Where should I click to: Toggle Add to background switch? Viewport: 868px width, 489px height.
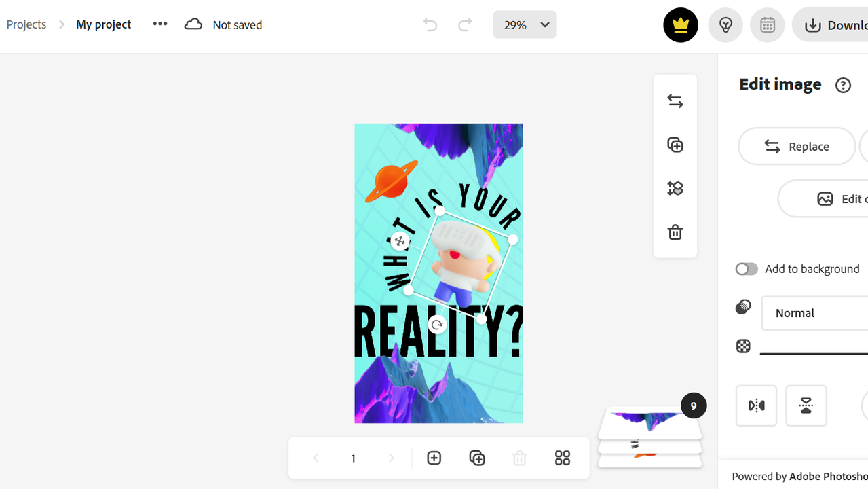tap(747, 269)
